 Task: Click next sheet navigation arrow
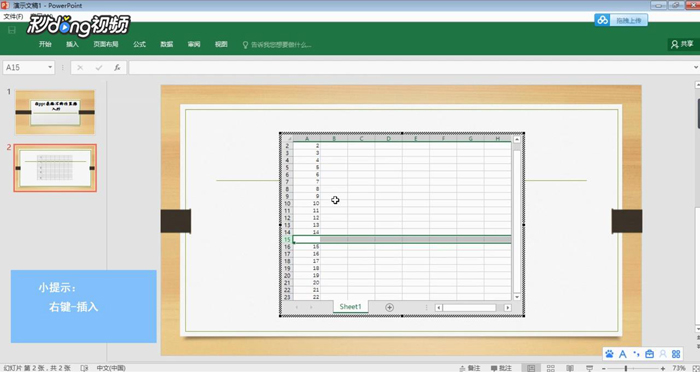click(311, 307)
